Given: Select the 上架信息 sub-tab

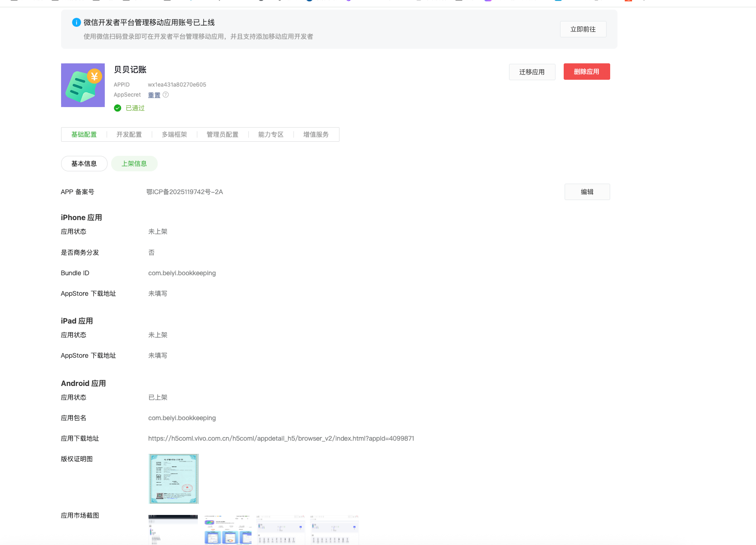Looking at the screenshot, I should coord(134,164).
